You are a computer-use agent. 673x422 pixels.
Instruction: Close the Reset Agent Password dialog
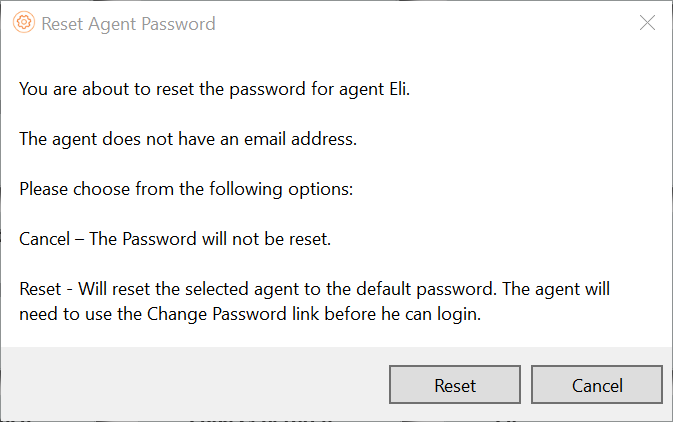647,23
